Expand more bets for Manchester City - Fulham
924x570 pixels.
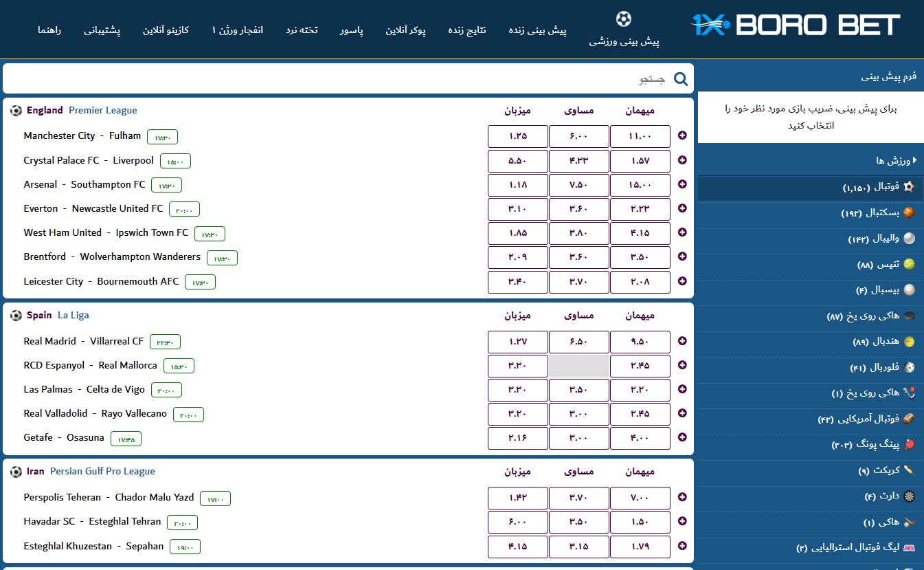pyautogui.click(x=682, y=136)
